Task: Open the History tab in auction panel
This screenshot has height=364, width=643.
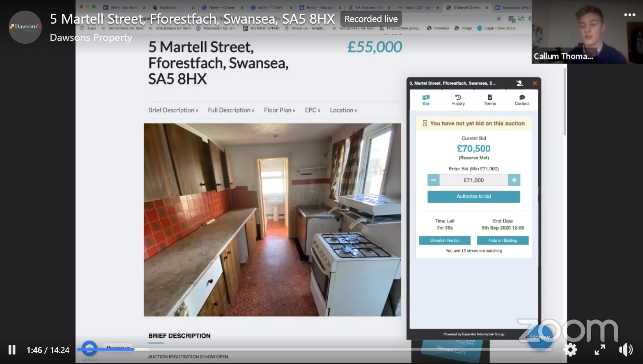Action: coord(458,100)
